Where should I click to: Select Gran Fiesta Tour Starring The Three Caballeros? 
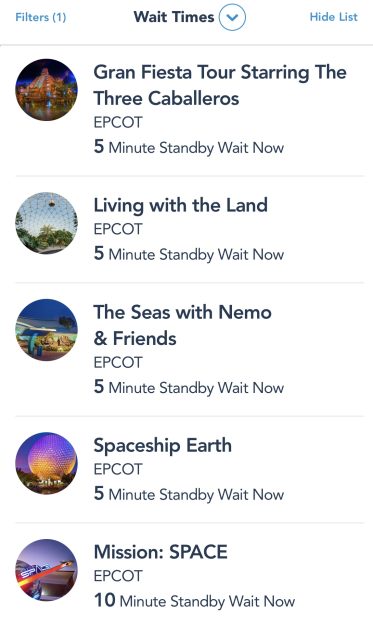[220, 85]
